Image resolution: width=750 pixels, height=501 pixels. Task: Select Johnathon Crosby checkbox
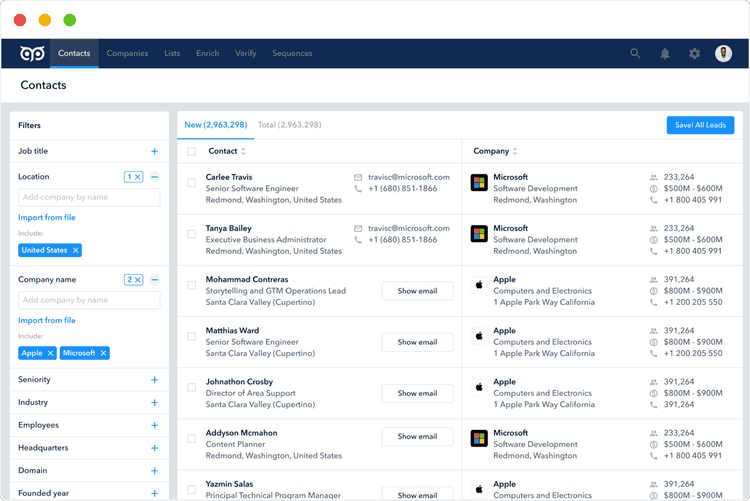tap(192, 388)
